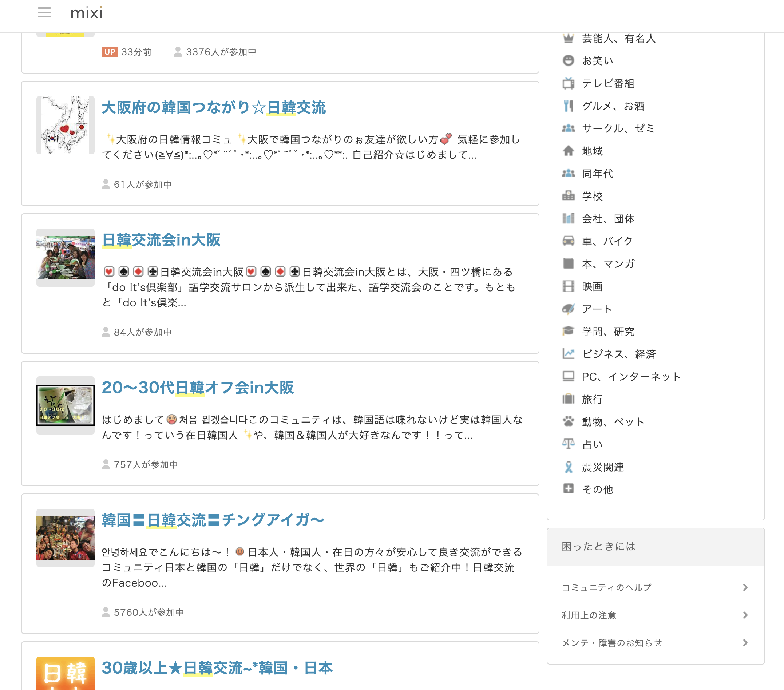The width and height of the screenshot is (784, 690).
Task: Click the paw icon for 動物、ペット
Action: click(x=568, y=421)
